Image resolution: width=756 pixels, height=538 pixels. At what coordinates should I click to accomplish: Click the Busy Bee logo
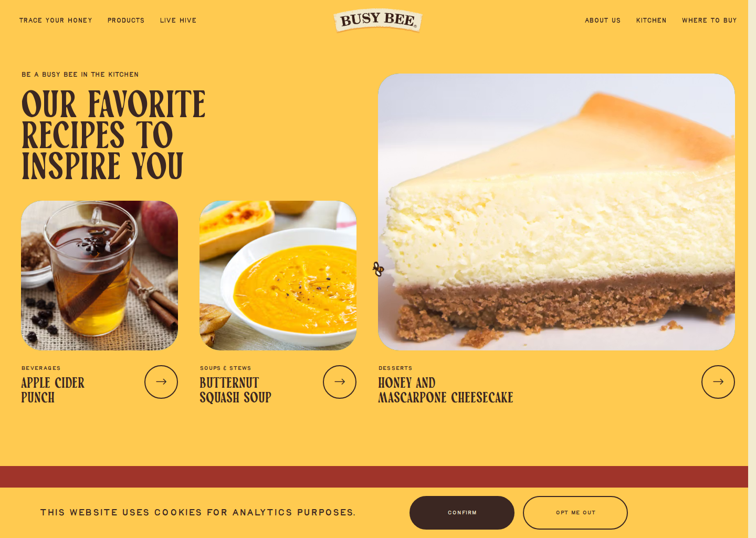click(378, 20)
